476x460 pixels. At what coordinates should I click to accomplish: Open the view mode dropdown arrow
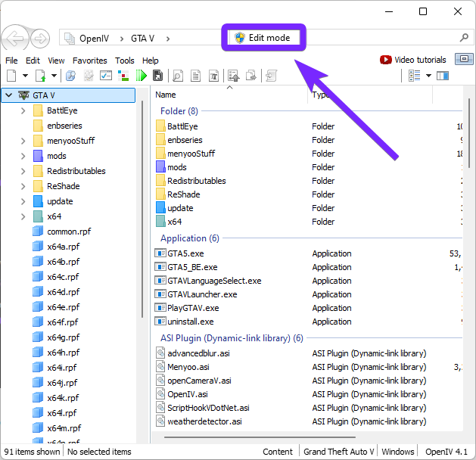coord(428,76)
